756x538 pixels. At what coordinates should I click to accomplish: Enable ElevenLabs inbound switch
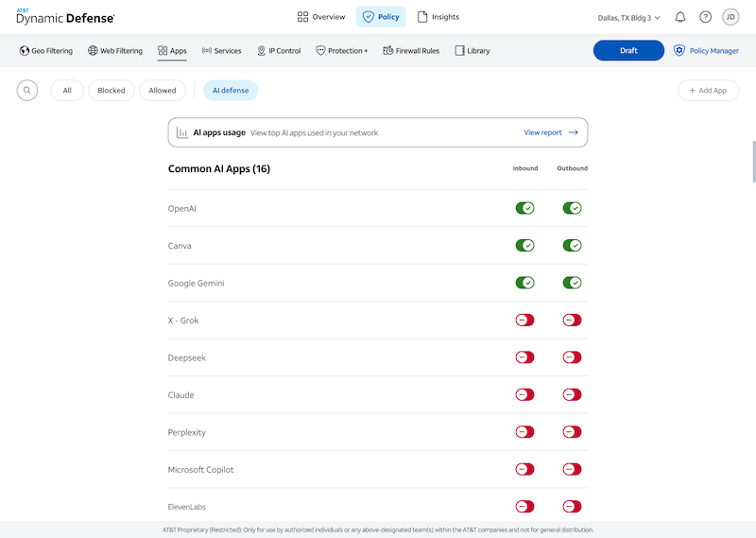point(525,506)
